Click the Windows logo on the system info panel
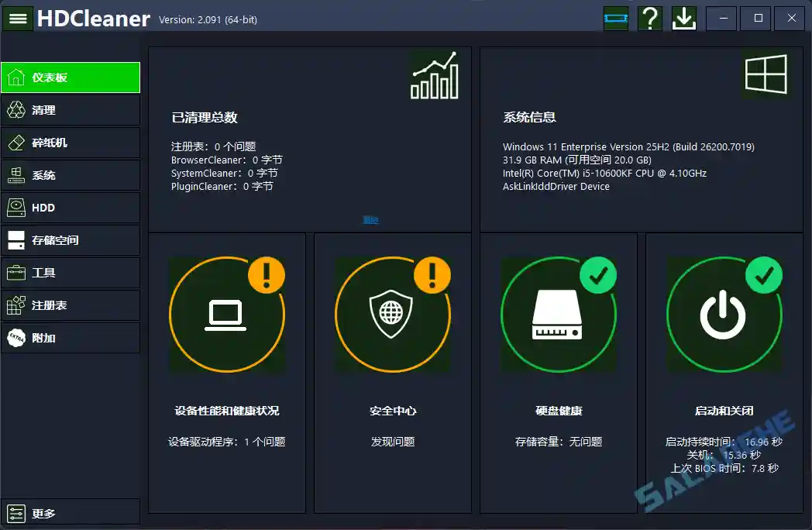812x530 pixels. (x=766, y=75)
